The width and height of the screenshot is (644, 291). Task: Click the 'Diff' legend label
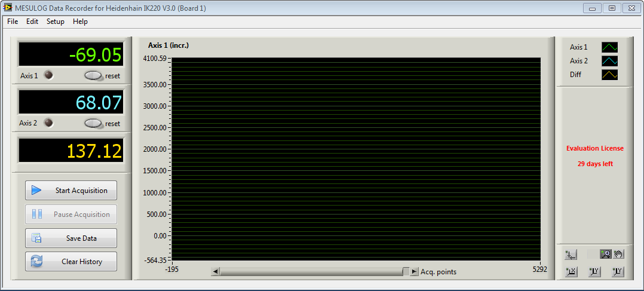click(575, 75)
